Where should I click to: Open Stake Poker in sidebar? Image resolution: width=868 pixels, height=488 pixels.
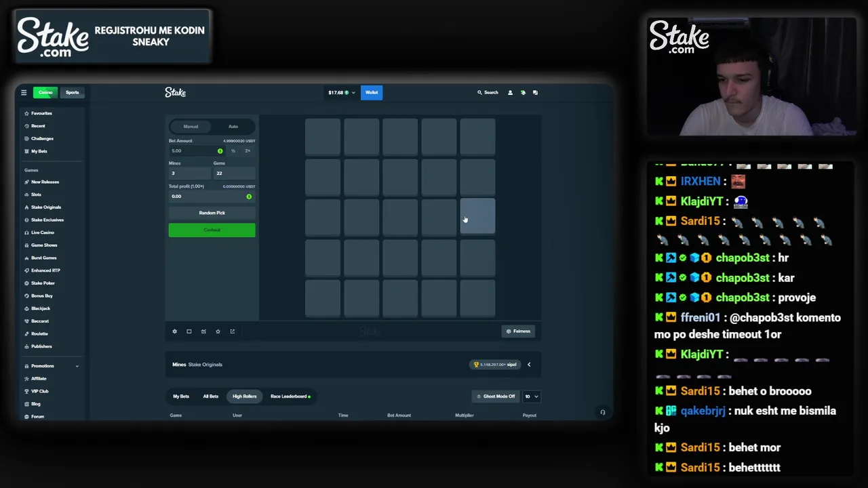pos(39,283)
